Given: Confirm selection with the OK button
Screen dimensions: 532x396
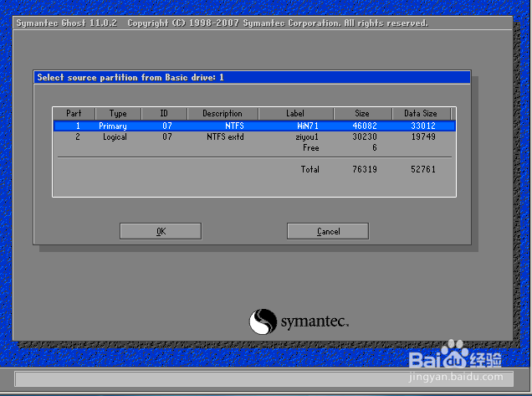Looking at the screenshot, I should [x=161, y=231].
